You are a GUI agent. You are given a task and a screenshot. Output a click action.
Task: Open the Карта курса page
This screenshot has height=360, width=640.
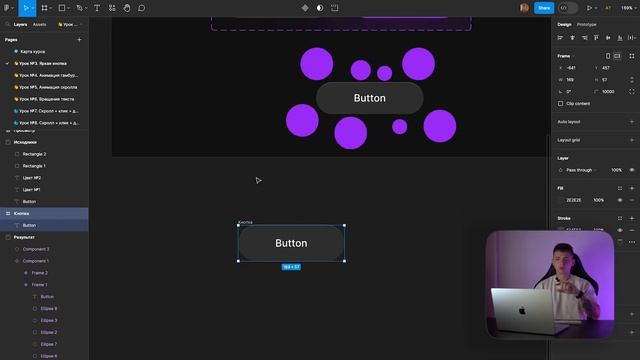coord(32,52)
